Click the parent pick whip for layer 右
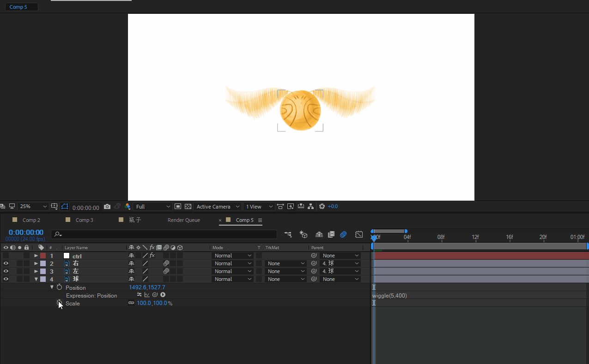Screen dimensions: 589x364 (314, 263)
